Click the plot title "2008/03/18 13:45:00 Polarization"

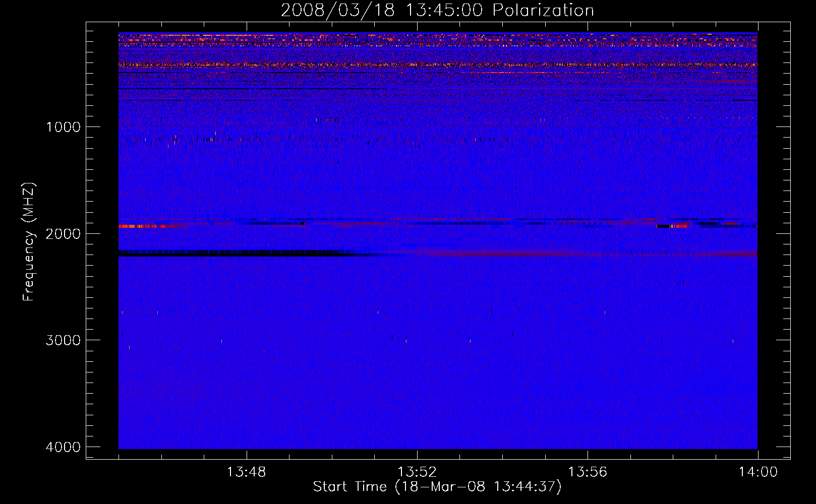437,10
